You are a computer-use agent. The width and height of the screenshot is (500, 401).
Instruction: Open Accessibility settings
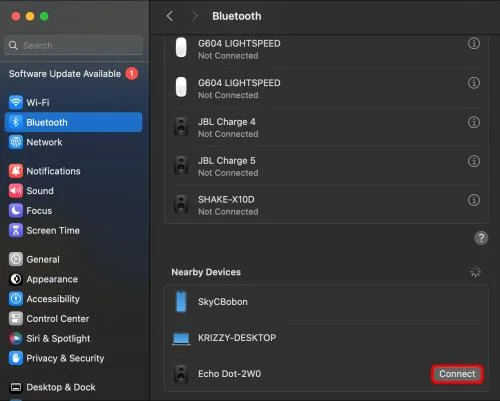[x=73, y=299]
